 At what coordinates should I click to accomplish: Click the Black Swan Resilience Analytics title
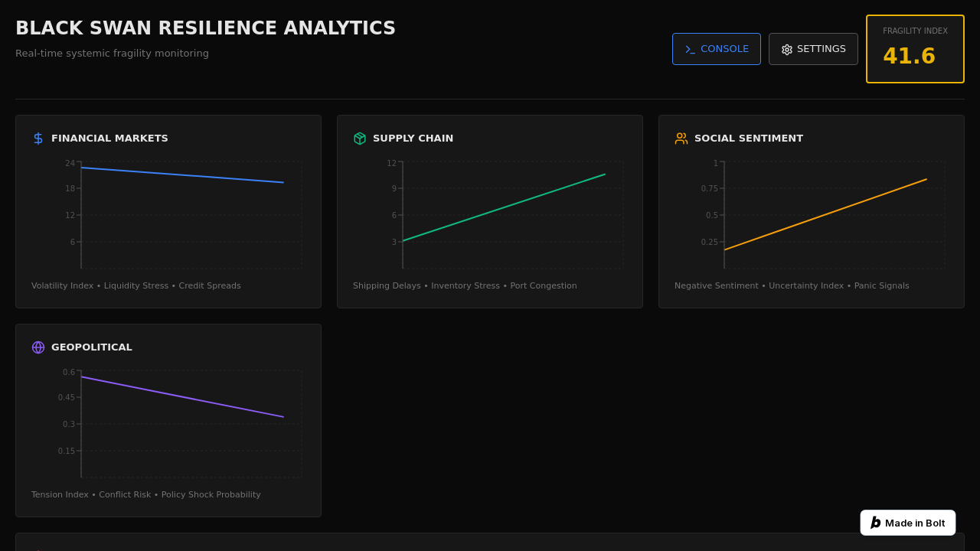[205, 28]
